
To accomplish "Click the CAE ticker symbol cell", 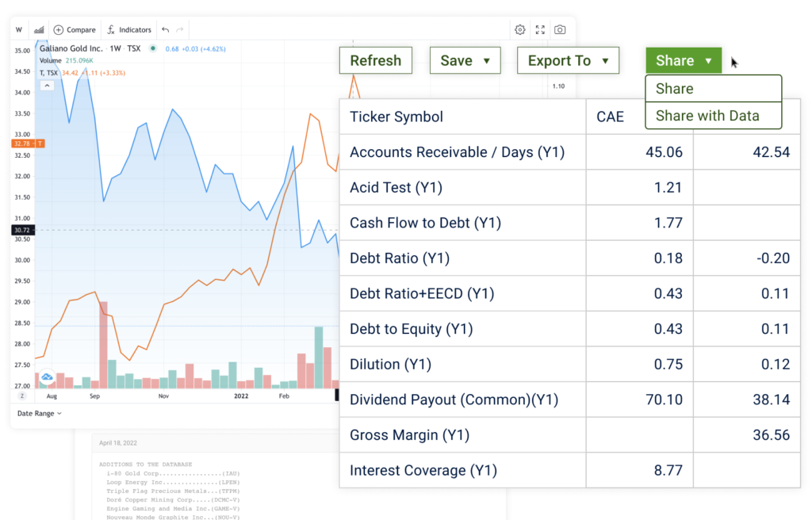I will [612, 117].
